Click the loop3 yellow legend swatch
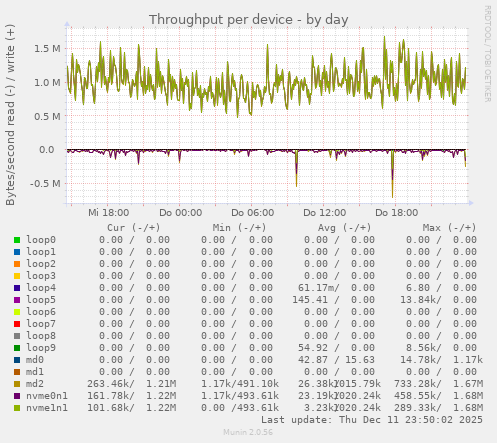This screenshot has width=497, height=443. click(17, 276)
